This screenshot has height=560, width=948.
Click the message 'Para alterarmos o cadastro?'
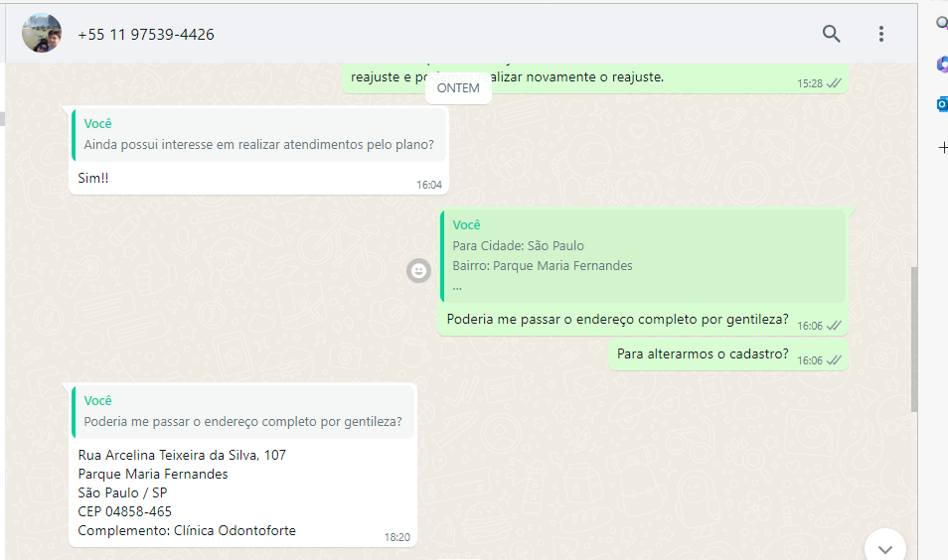pos(703,354)
